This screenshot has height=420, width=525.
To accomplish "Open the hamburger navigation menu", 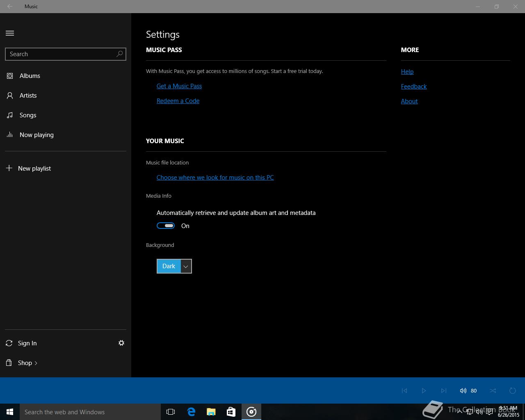I will 10,33.
